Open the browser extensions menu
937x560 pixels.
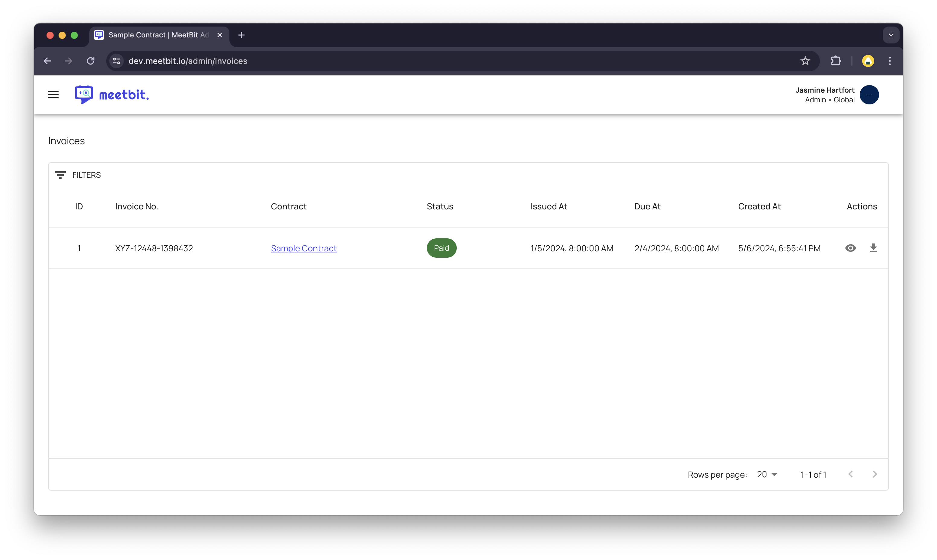pyautogui.click(x=836, y=61)
